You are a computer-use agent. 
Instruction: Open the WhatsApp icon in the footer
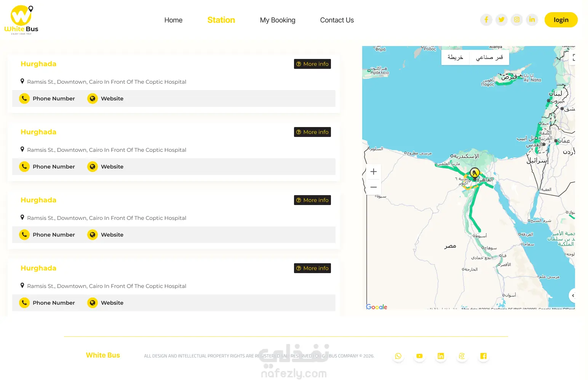pyautogui.click(x=398, y=356)
